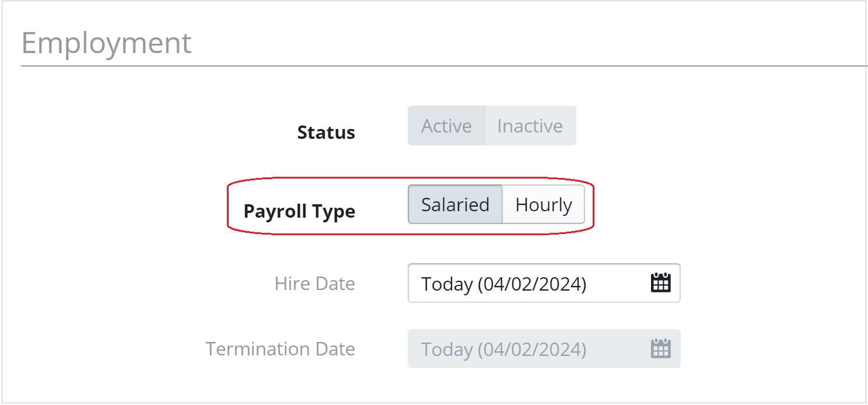
Task: Click the greyed Termination Date text
Action: pos(504,350)
